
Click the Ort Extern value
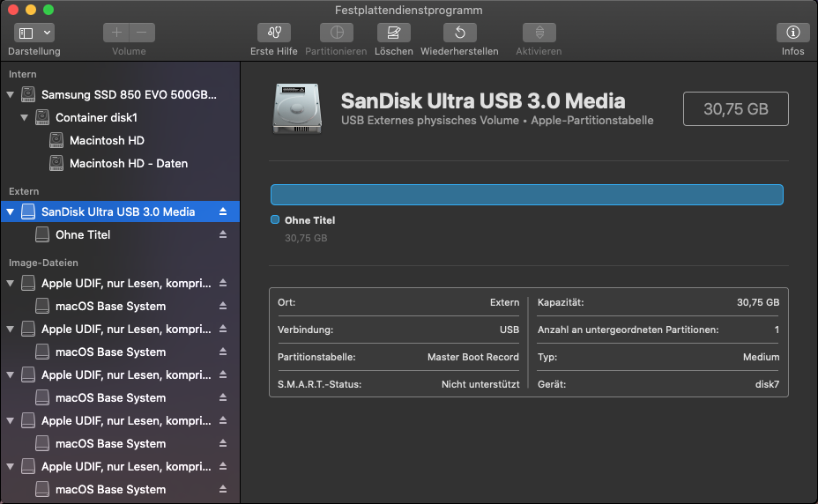coord(504,302)
